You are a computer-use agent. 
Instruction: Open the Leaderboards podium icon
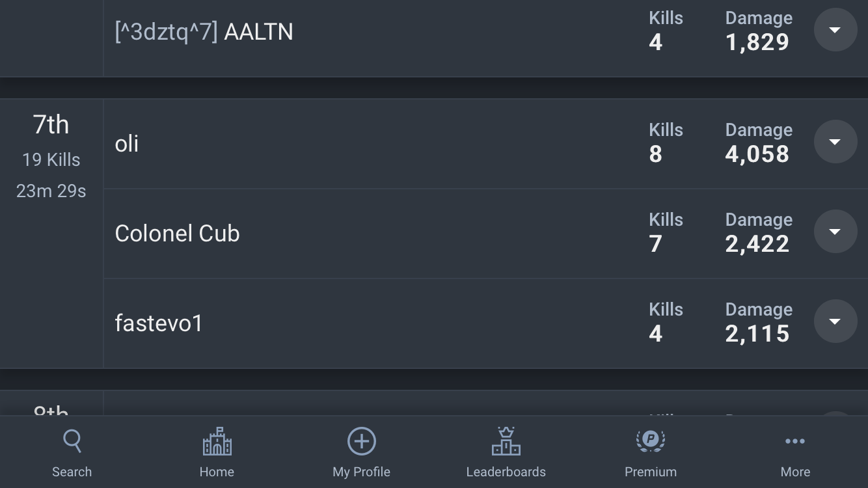pos(506,441)
